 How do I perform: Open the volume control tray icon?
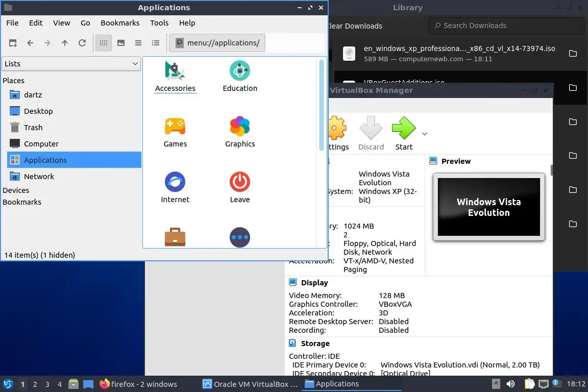pyautogui.click(x=511, y=384)
